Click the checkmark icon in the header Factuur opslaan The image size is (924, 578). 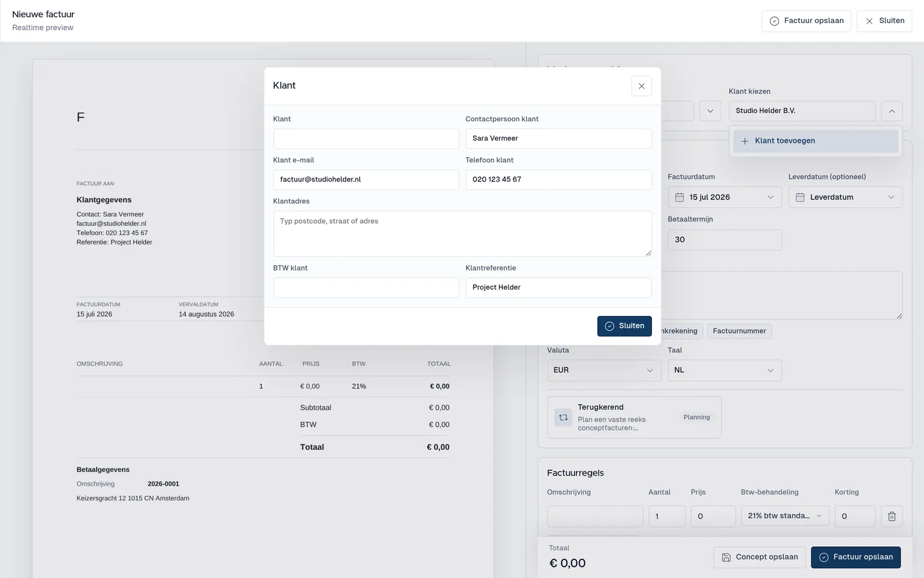coord(774,21)
